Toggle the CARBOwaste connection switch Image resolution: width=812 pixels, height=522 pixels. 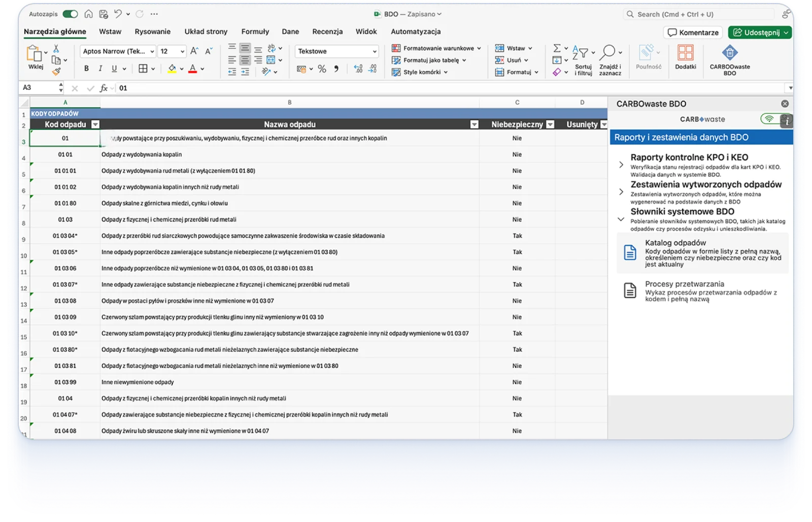pos(770,119)
